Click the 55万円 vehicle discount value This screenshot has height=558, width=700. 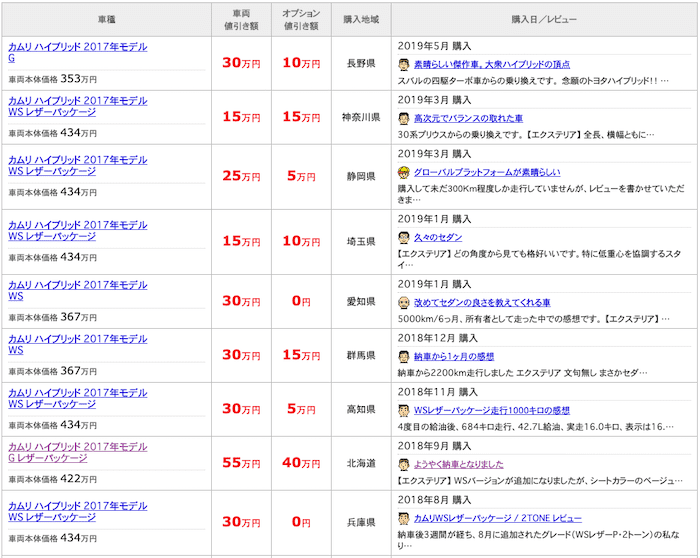pos(242,463)
